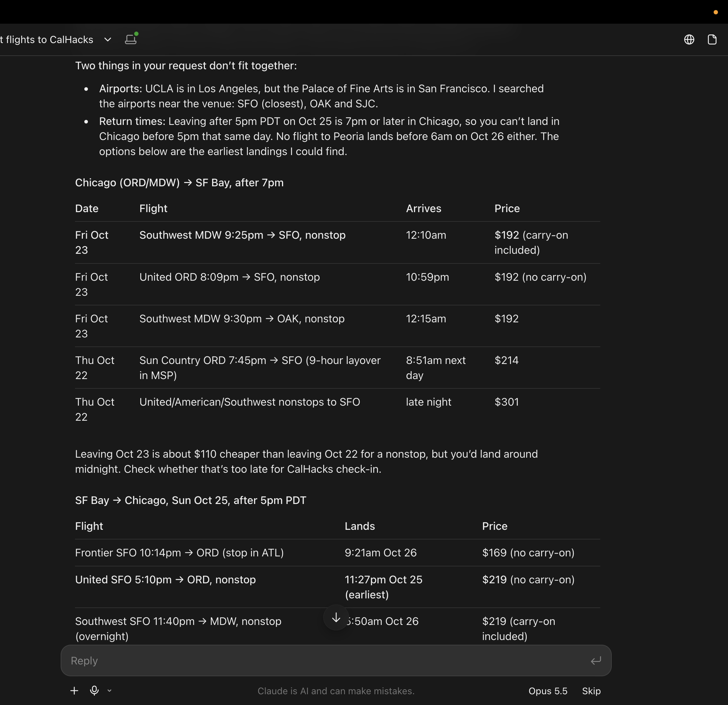Click '8:51am next day' arrival cell
This screenshot has width=728, height=705.
[435, 368]
